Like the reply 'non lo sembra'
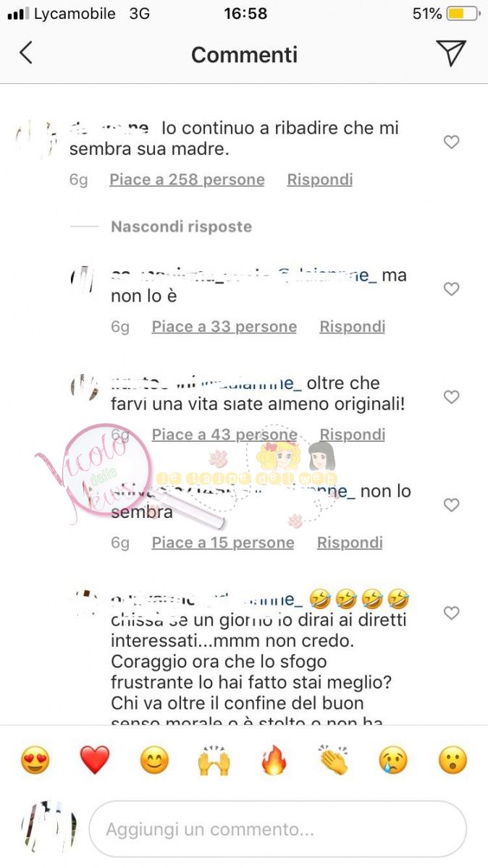Viewport: 488px width, 868px height. [451, 505]
